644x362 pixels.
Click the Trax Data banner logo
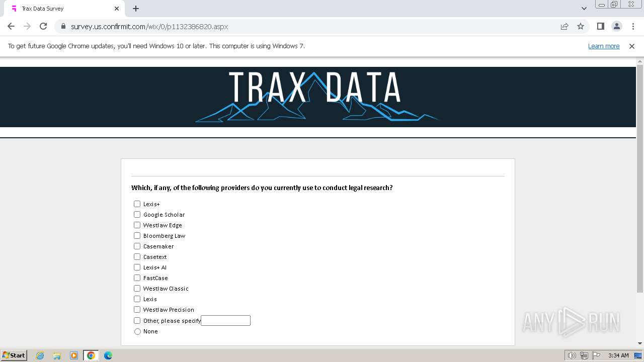coord(317,97)
